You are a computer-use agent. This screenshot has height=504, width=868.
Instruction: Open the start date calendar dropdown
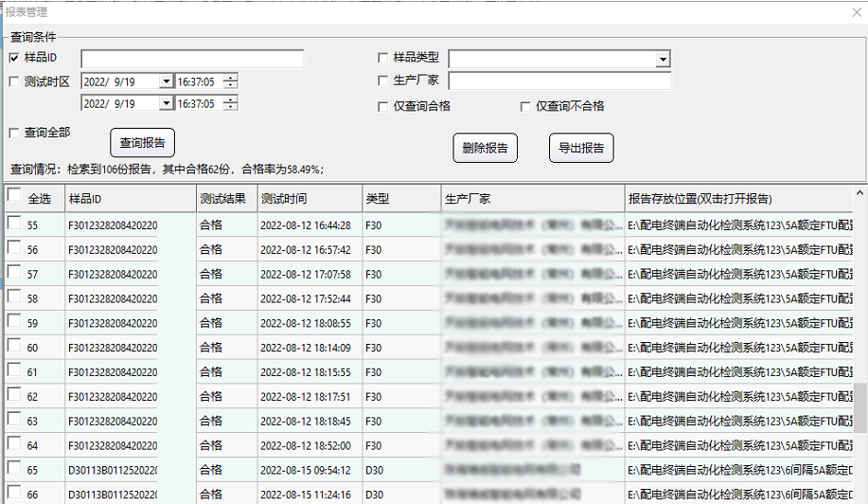(167, 82)
